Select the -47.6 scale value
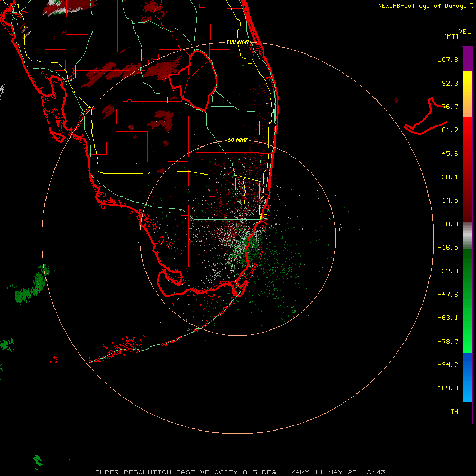476x476 pixels. [448, 295]
